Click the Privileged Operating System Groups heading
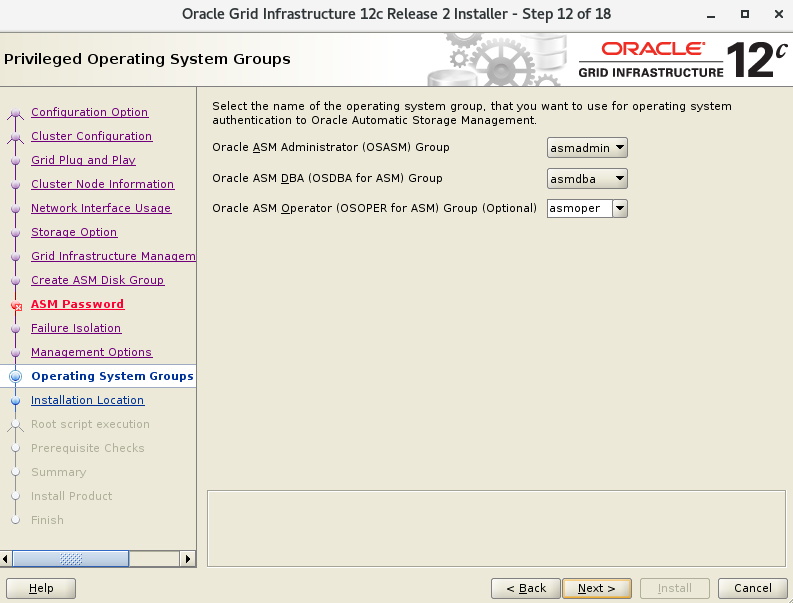 point(147,59)
